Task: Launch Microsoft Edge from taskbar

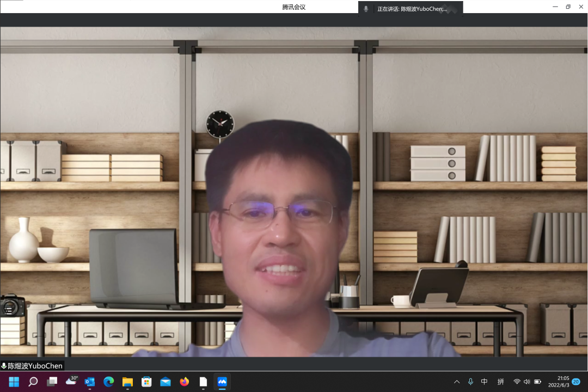Action: (108, 382)
